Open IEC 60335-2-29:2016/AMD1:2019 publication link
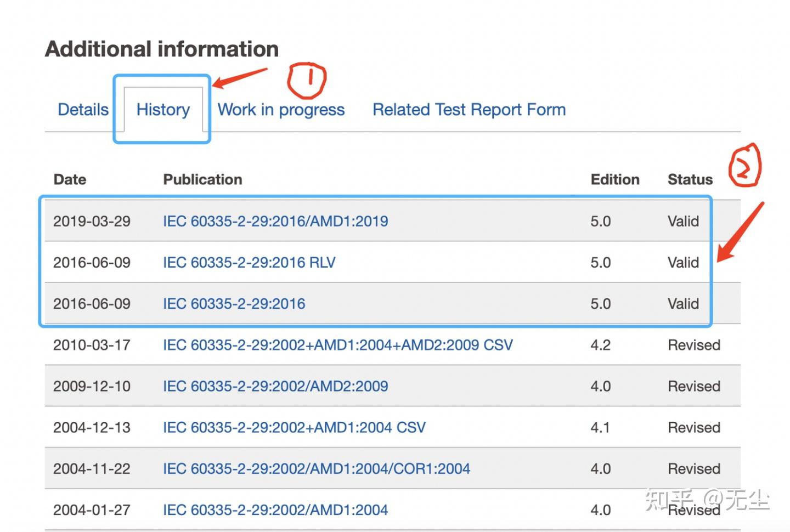Screen dimensions: 790x532 click(275, 221)
